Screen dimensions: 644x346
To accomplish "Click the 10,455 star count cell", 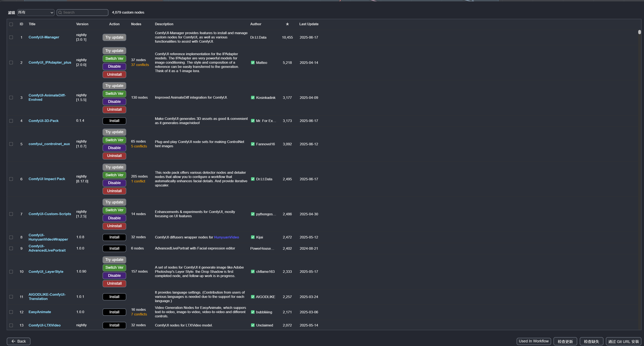I will (287, 37).
